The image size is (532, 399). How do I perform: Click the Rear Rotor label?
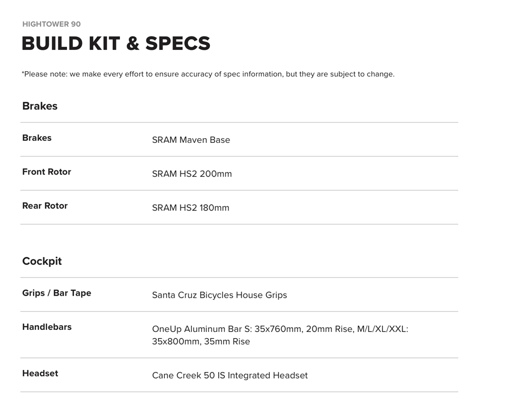pyautogui.click(x=45, y=206)
